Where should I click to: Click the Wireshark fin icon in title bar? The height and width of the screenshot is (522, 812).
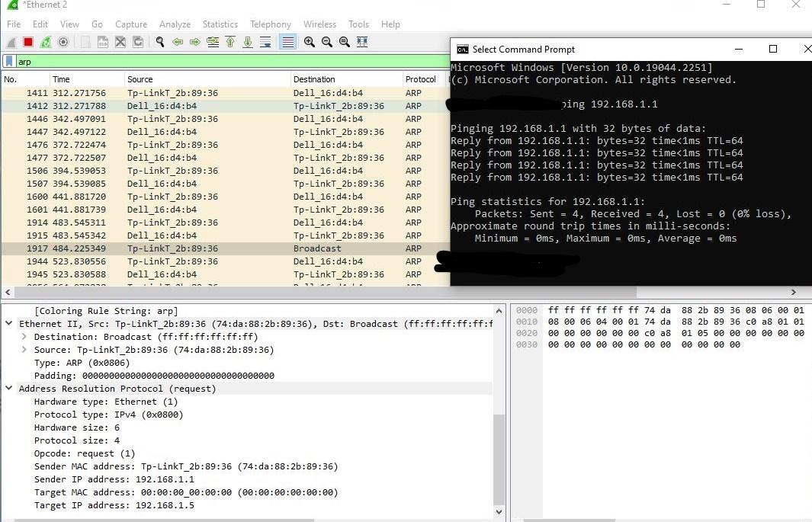[12, 5]
